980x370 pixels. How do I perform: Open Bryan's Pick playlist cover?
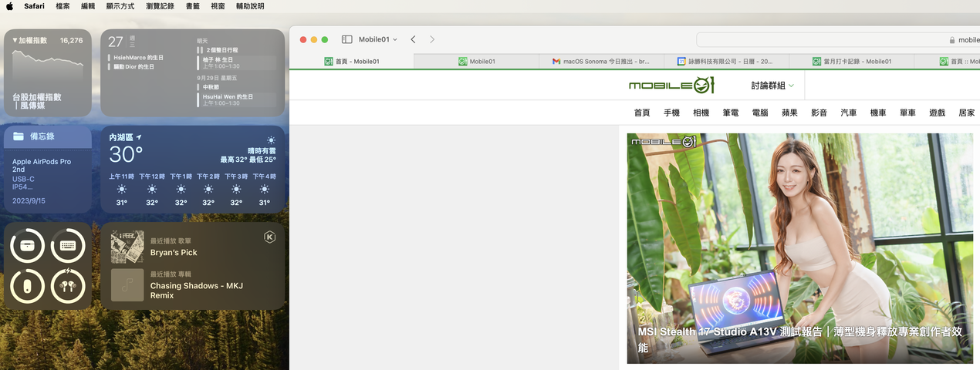[x=127, y=247]
